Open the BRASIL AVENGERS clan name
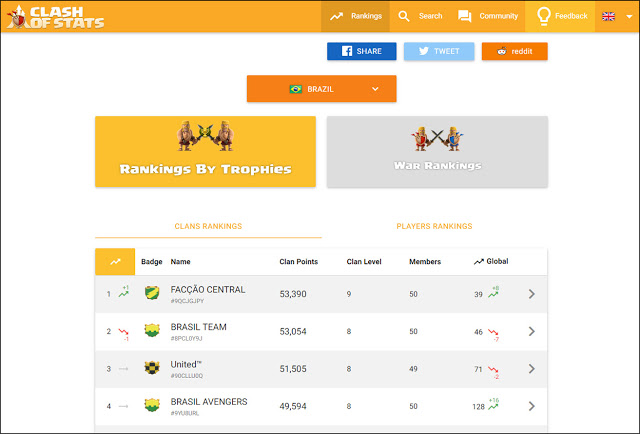This screenshot has height=434, width=640. [209, 402]
